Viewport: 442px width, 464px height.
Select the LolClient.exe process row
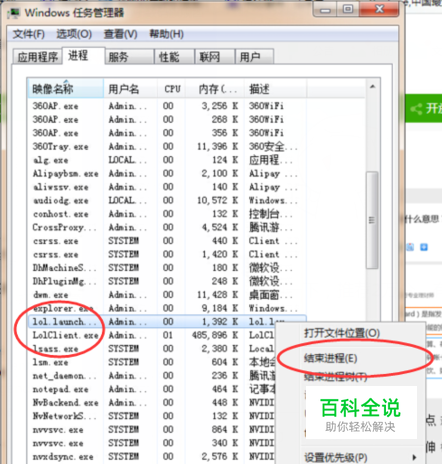[x=152, y=335]
